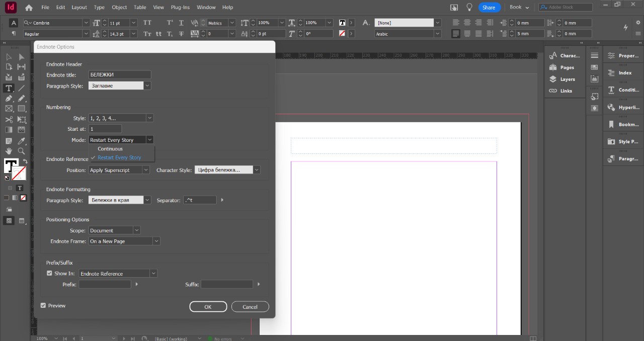Screen dimensions: 644x341
Task: Disable the Show In prefix/suffix checkbox
Action: pos(49,273)
